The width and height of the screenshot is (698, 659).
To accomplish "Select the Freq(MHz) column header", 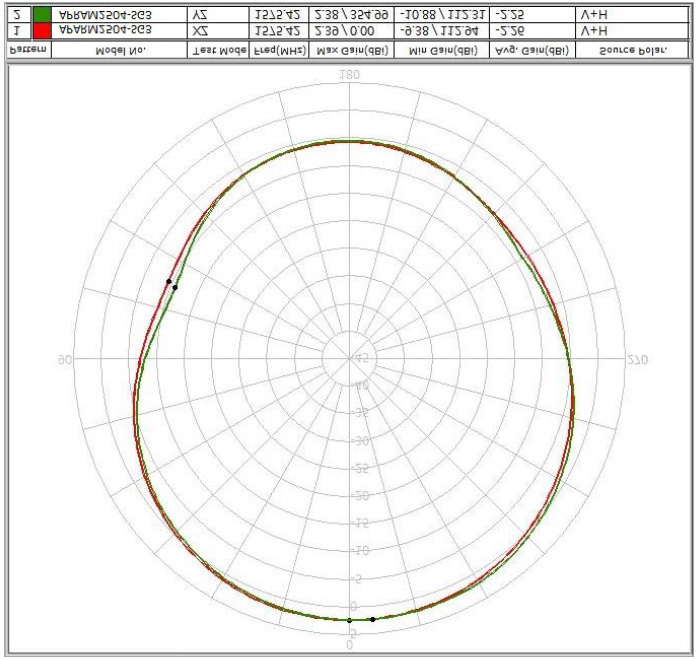I will (279, 50).
